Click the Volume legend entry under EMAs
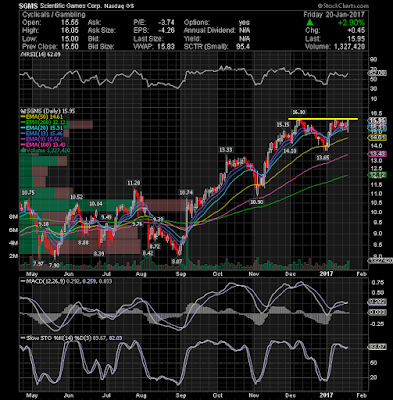393x400 pixels. pos(45,150)
